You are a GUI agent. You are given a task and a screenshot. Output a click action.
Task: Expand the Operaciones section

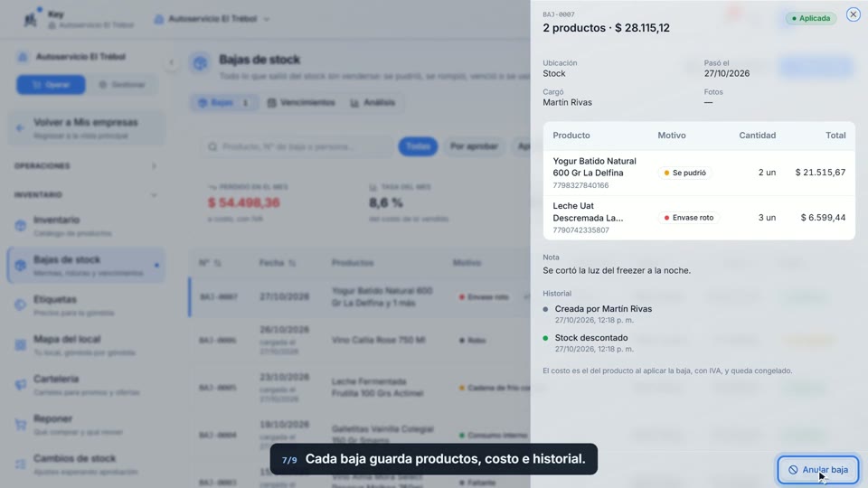(86, 166)
